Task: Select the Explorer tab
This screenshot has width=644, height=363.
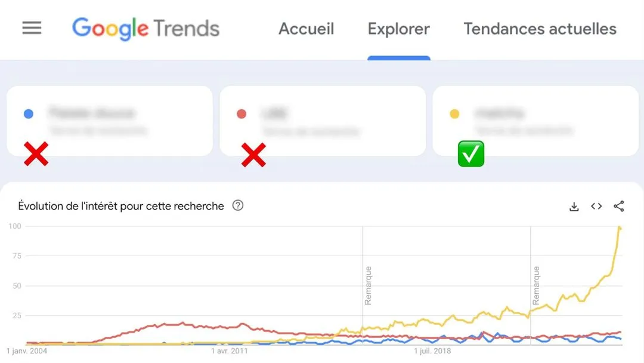Action: click(x=398, y=29)
